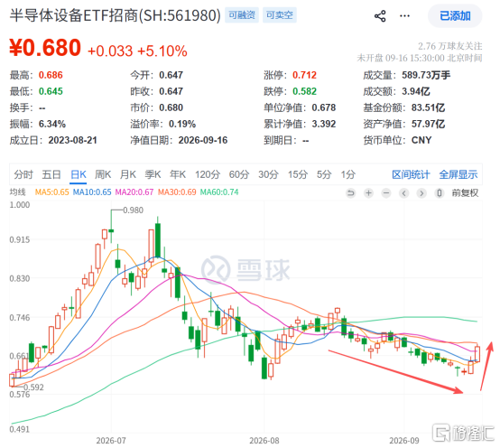Click the chart reset undo icon

click(351, 193)
